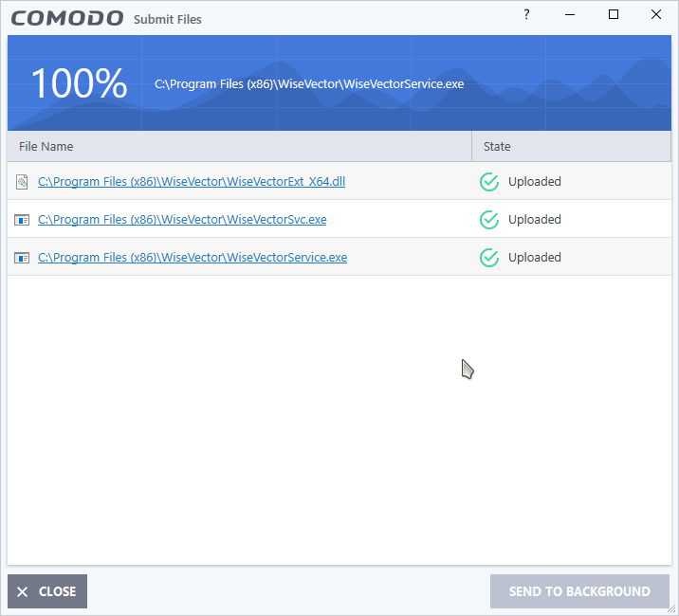Click the Submit Files title text
Viewport: 679px width, 616px height.
pos(168,20)
